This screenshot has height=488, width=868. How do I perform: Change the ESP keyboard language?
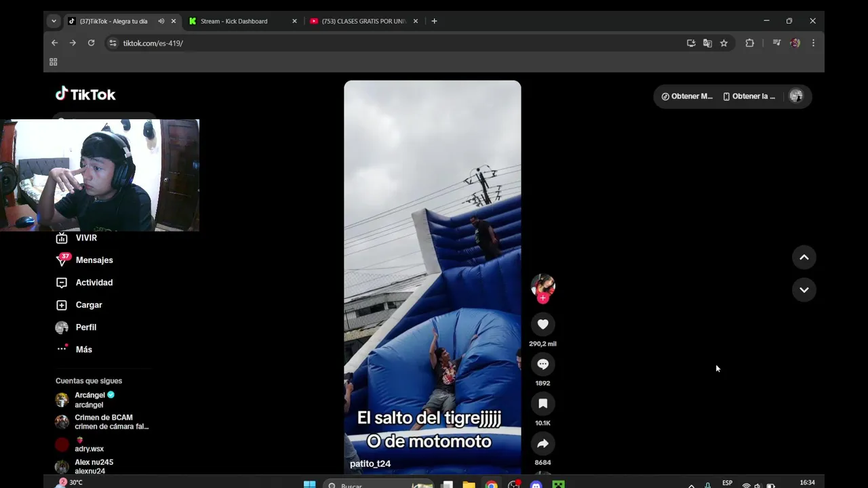pyautogui.click(x=727, y=483)
